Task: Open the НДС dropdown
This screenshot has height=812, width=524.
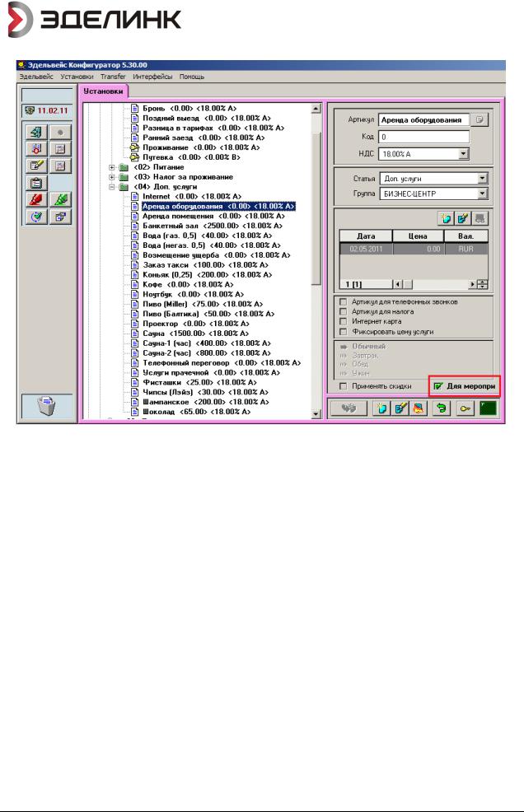Action: (x=464, y=154)
